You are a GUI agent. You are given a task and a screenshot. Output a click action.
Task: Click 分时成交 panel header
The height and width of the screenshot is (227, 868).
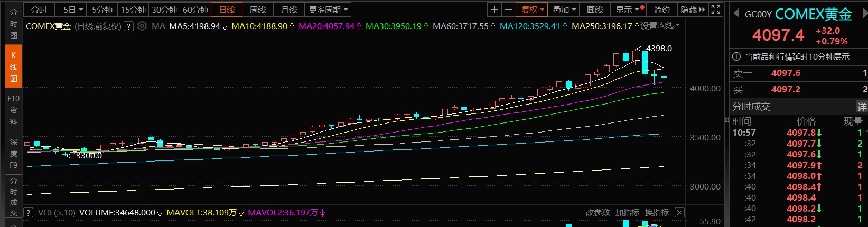pyautogui.click(x=751, y=107)
